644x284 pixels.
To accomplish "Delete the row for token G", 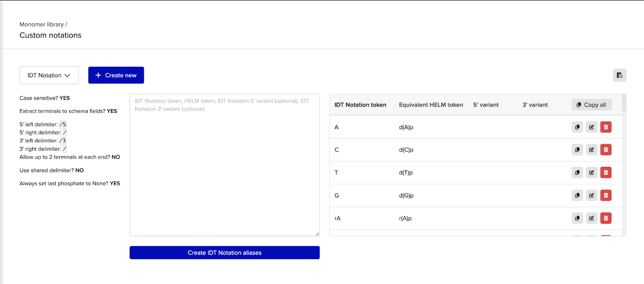I will tap(606, 195).
